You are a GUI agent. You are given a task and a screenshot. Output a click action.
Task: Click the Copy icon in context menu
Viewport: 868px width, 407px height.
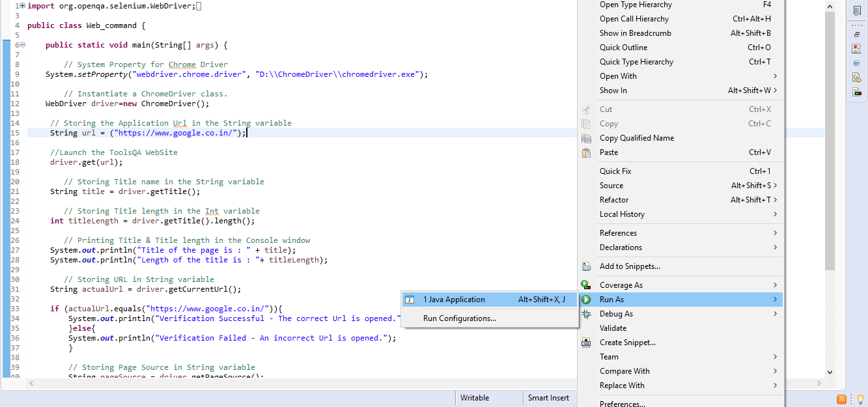(587, 124)
